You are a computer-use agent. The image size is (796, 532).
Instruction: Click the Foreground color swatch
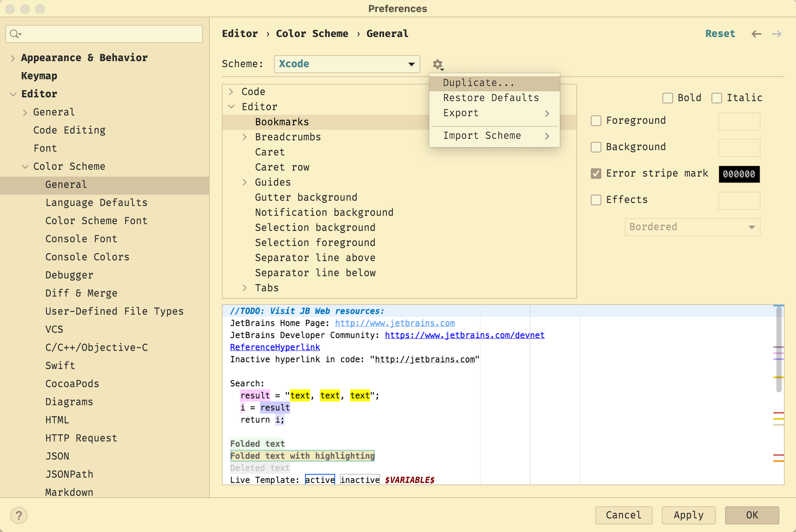point(739,121)
